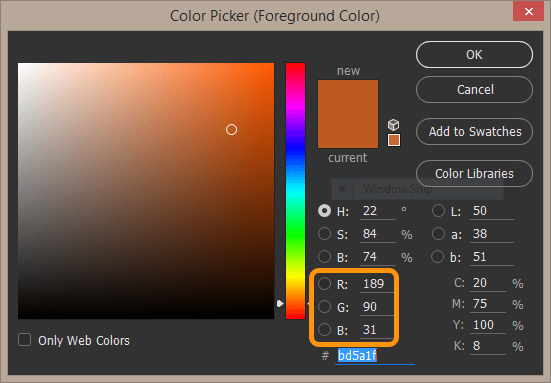
Task: Select the G green radio button
Action: click(324, 307)
